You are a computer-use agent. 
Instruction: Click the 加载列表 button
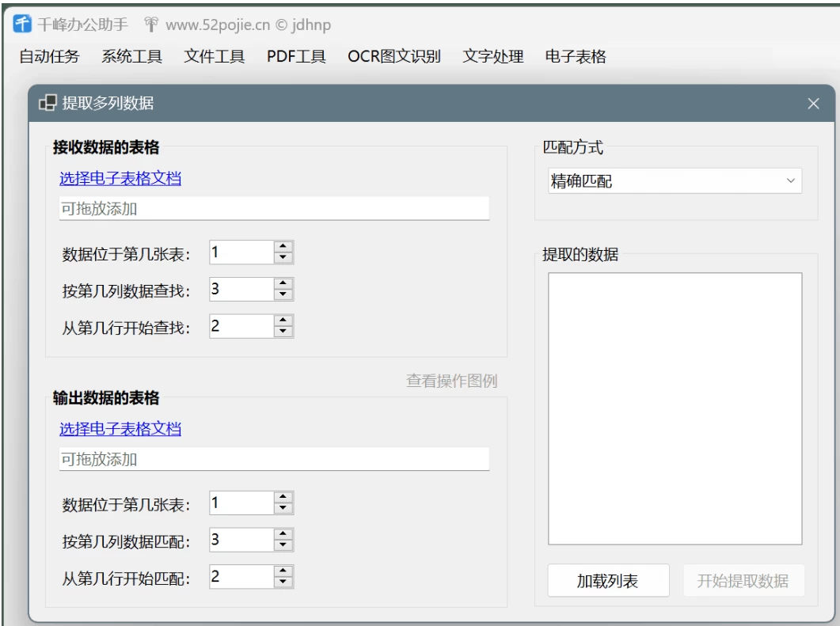click(608, 582)
